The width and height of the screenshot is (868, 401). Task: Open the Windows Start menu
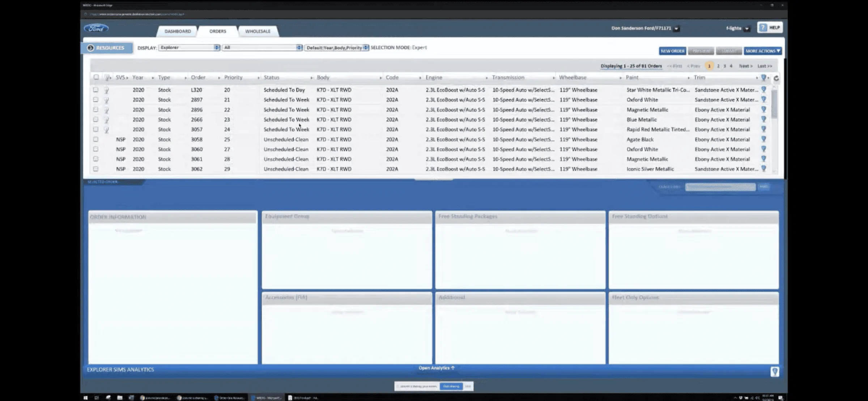click(x=86, y=398)
